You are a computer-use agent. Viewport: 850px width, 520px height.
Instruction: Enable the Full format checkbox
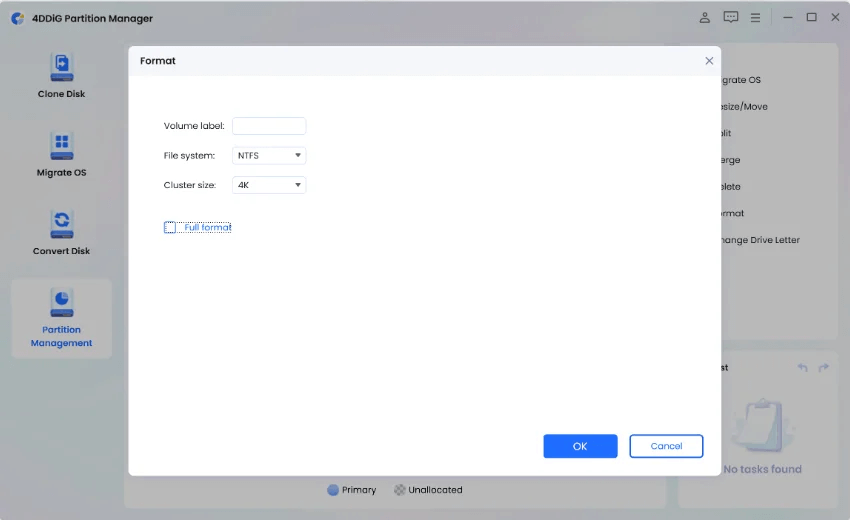tap(170, 227)
